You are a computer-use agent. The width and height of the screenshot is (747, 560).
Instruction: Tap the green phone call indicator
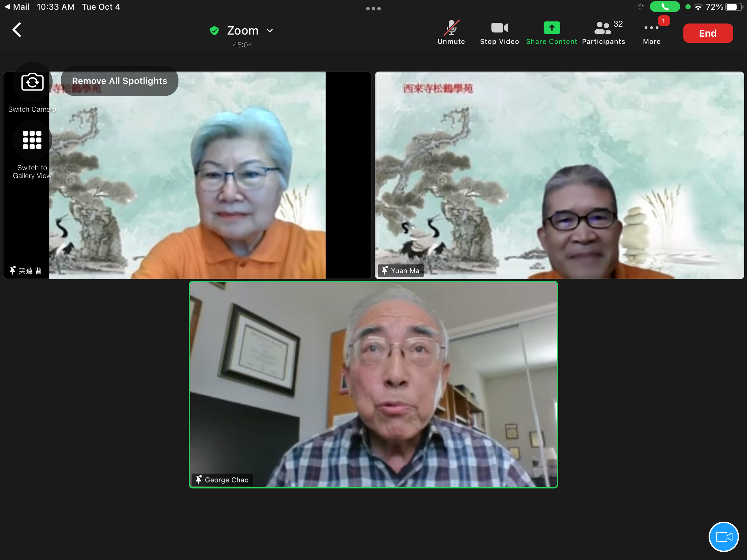tap(664, 7)
